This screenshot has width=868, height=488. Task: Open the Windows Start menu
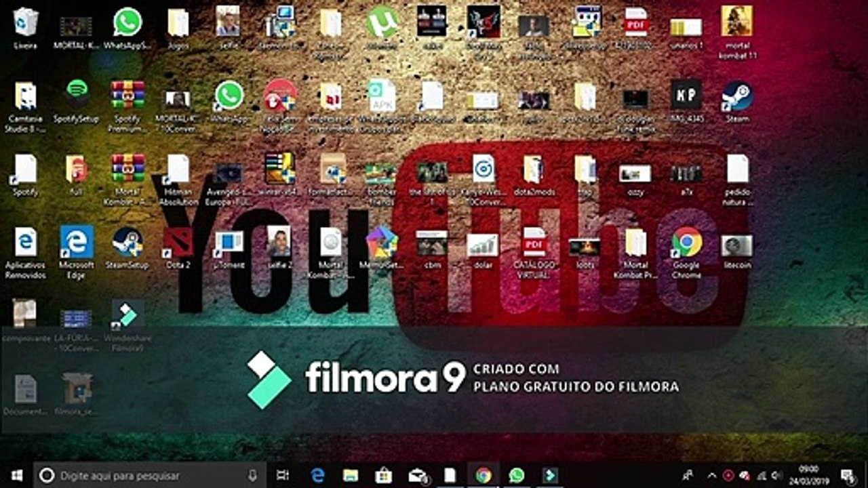click(16, 475)
